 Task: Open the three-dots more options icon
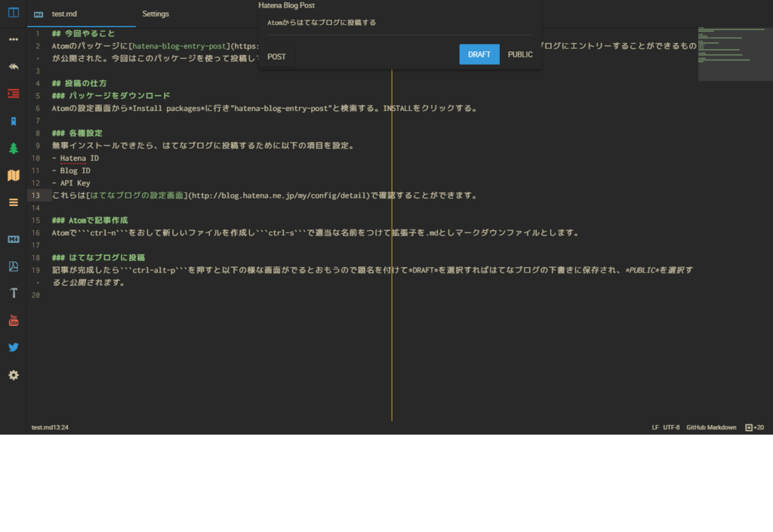[x=14, y=39]
